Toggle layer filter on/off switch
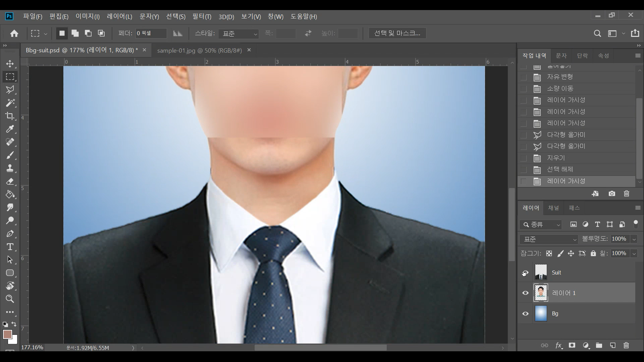Screen dimensions: 644x362 tap(636, 224)
